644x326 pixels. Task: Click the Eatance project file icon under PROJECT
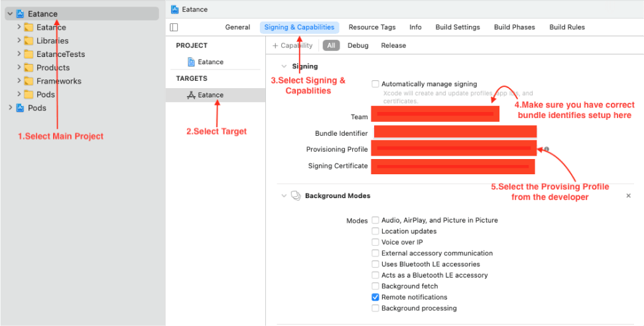[x=192, y=62]
